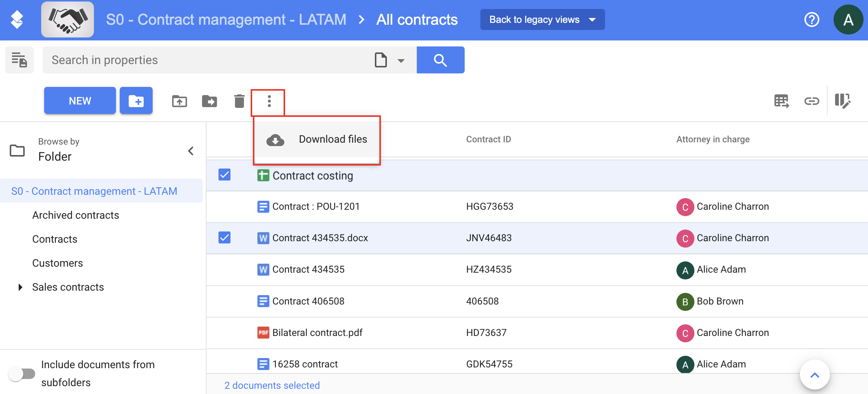
Task: Open Bilateral contract.pdf file name
Action: click(x=317, y=333)
